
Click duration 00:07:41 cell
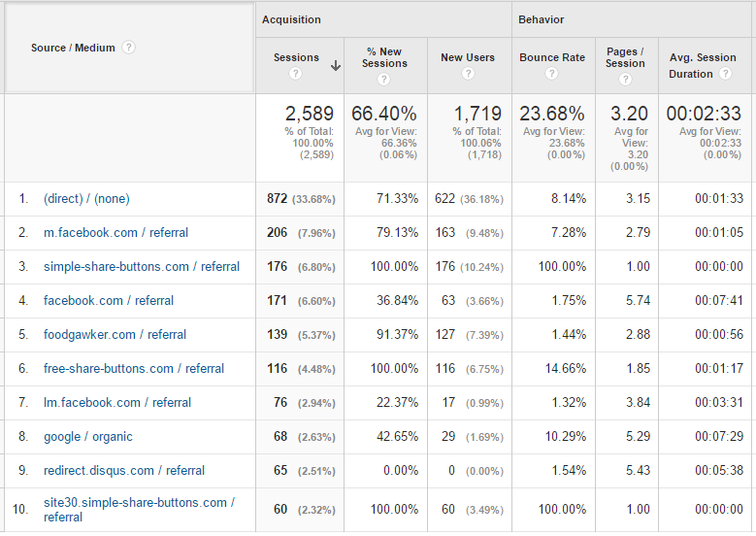(719, 301)
